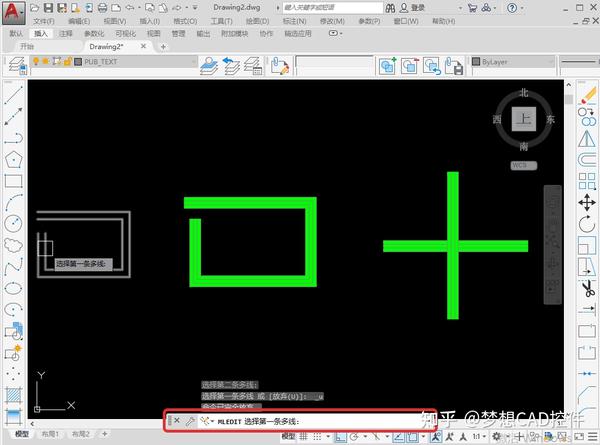The image size is (600, 445).
Task: Select the Rotate tool
Action: pyautogui.click(x=587, y=224)
